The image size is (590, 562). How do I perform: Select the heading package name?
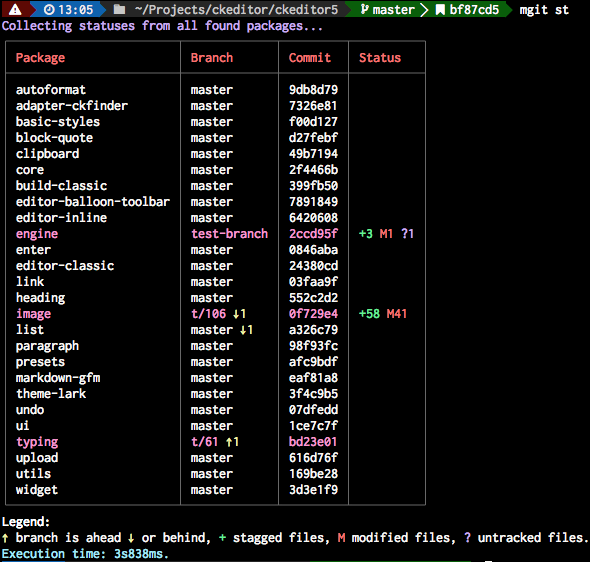[x=40, y=298]
